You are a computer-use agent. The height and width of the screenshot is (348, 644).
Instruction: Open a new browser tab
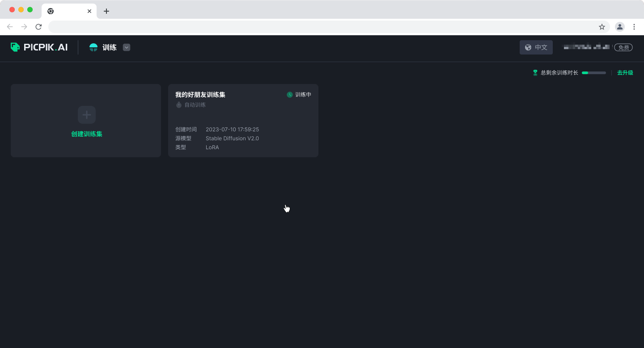[106, 11]
